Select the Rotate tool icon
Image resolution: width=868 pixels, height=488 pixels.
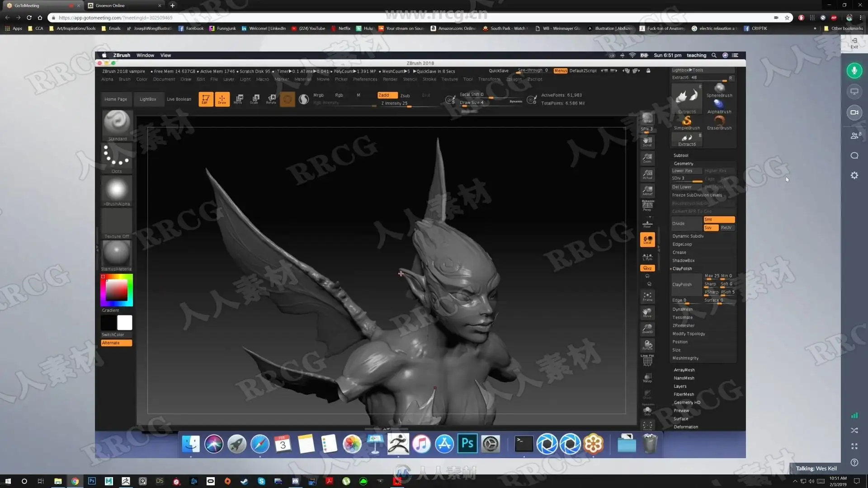[x=271, y=99]
